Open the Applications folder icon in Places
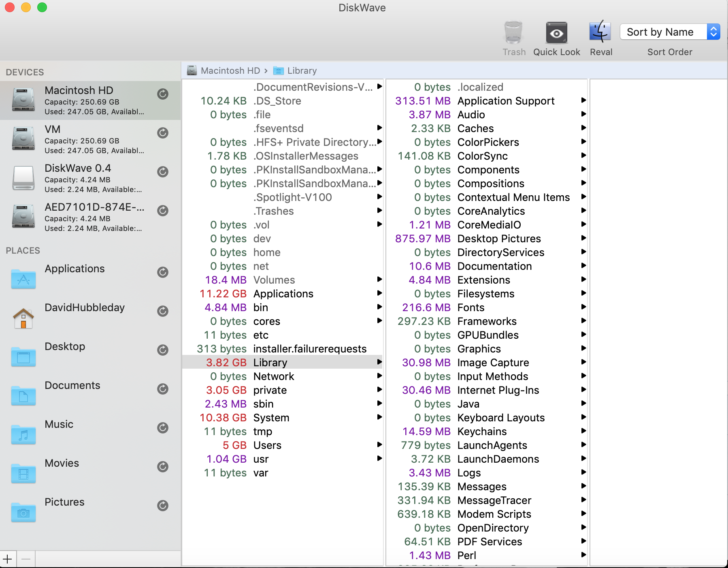This screenshot has height=568, width=728. pos(23,279)
